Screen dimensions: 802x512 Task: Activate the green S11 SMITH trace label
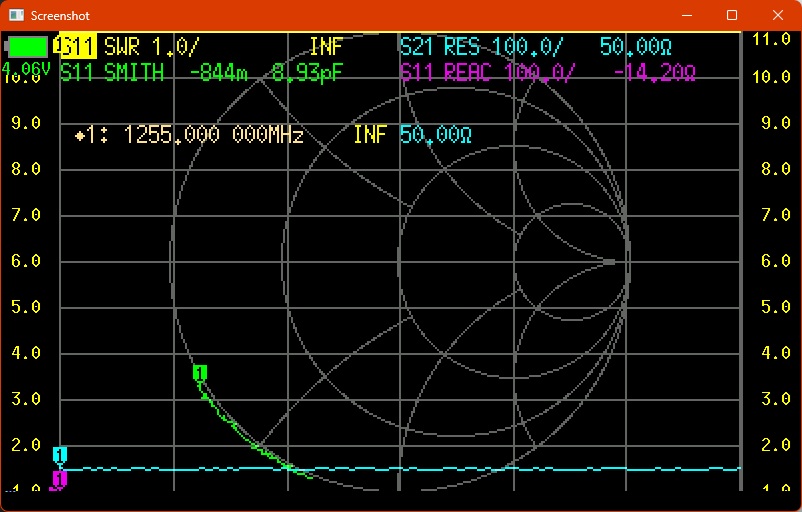pyautogui.click(x=112, y=72)
